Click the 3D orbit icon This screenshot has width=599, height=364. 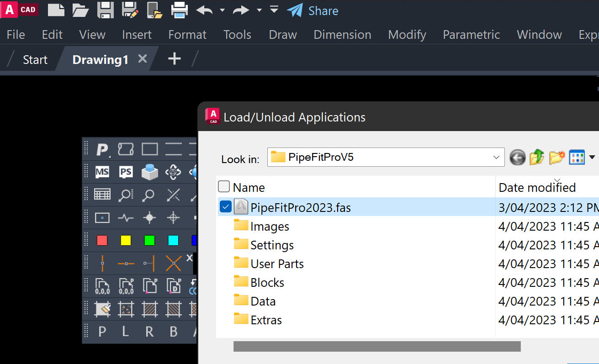pyautogui.click(x=173, y=172)
